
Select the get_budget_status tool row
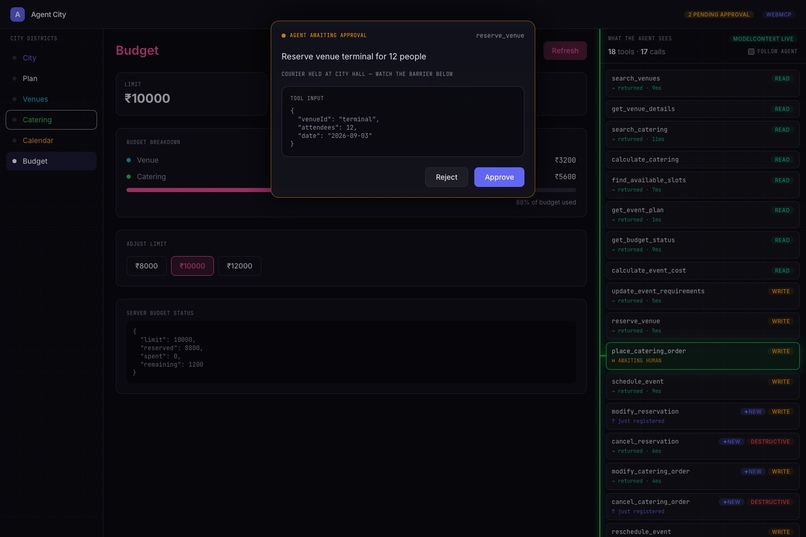703,245
